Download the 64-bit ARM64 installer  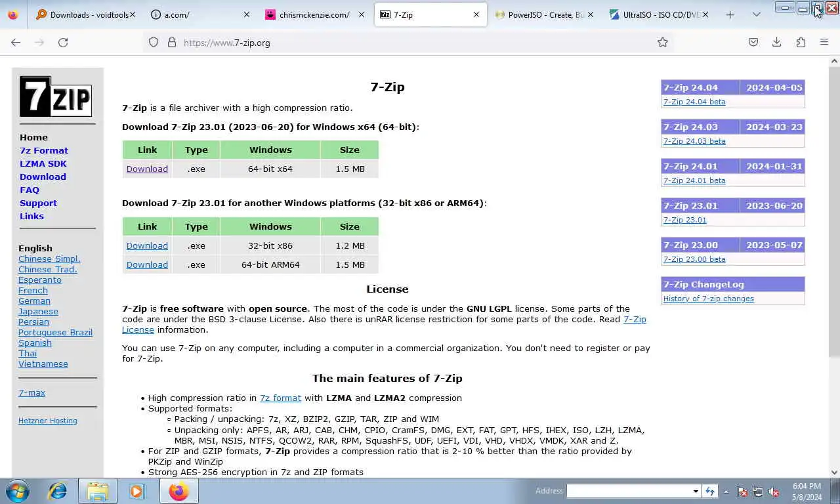[x=147, y=264]
